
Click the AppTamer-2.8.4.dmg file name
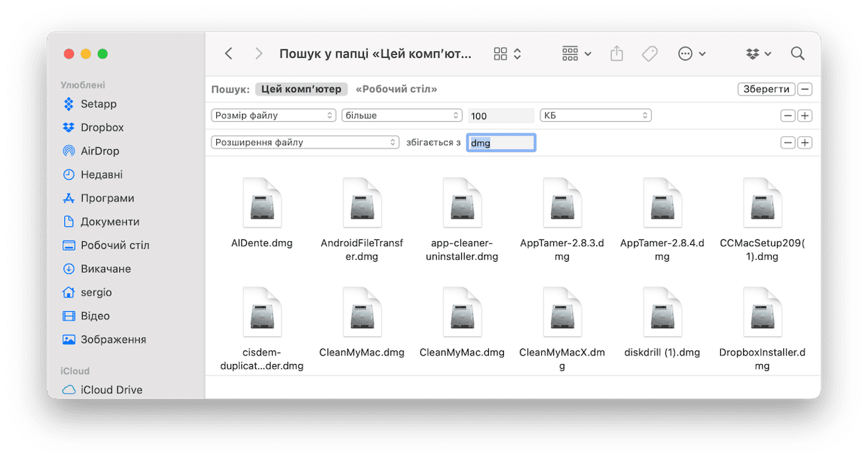[x=662, y=250]
